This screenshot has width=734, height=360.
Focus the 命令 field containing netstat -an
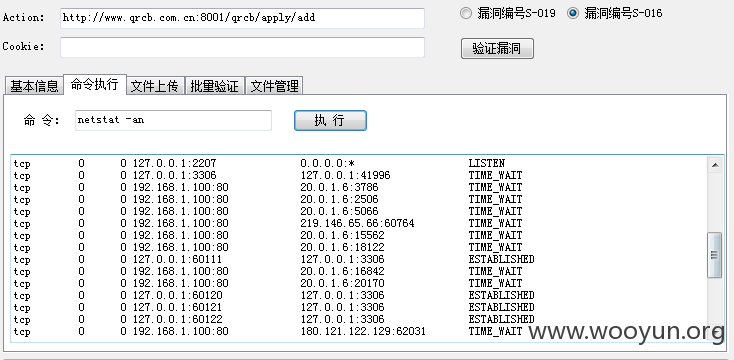tap(173, 120)
